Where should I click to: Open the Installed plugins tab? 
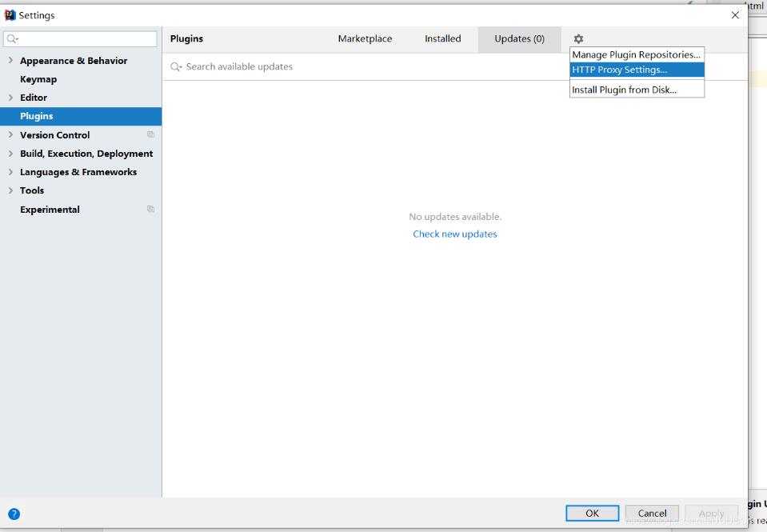pyautogui.click(x=442, y=38)
